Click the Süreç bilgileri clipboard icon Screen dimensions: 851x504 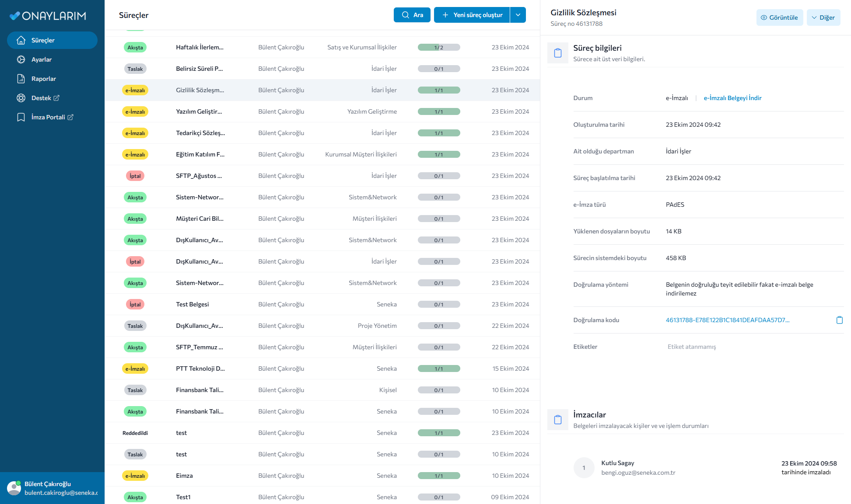coord(557,53)
